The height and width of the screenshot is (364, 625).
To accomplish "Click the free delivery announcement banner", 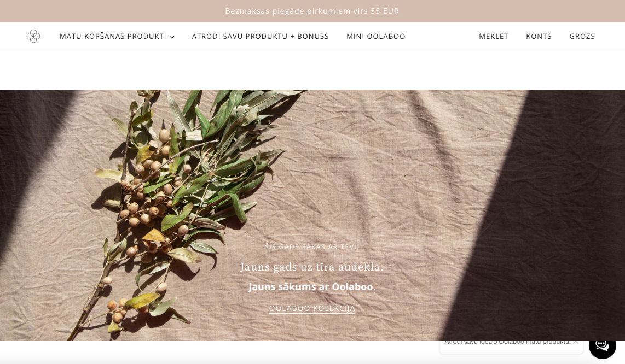I will (x=312, y=11).
